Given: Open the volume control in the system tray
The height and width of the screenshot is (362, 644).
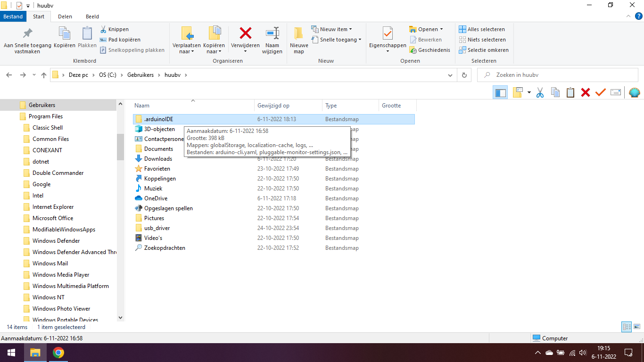Looking at the screenshot, I should (583, 353).
